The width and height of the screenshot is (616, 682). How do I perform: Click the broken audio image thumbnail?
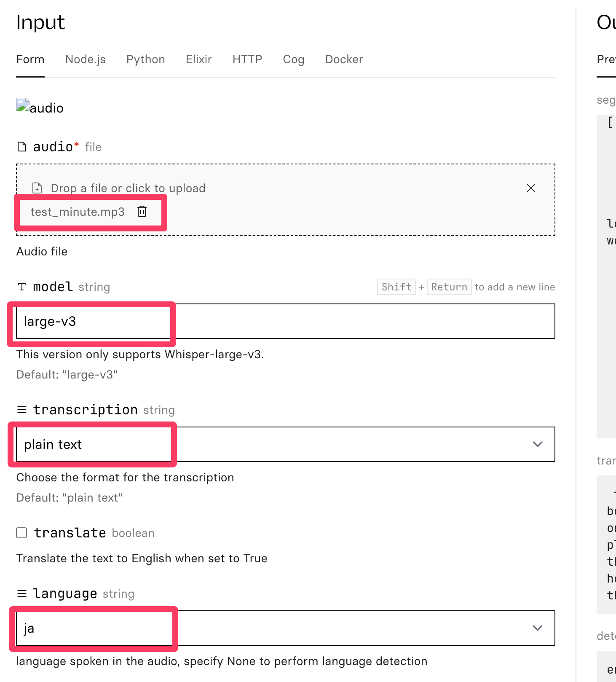pyautogui.click(x=23, y=106)
